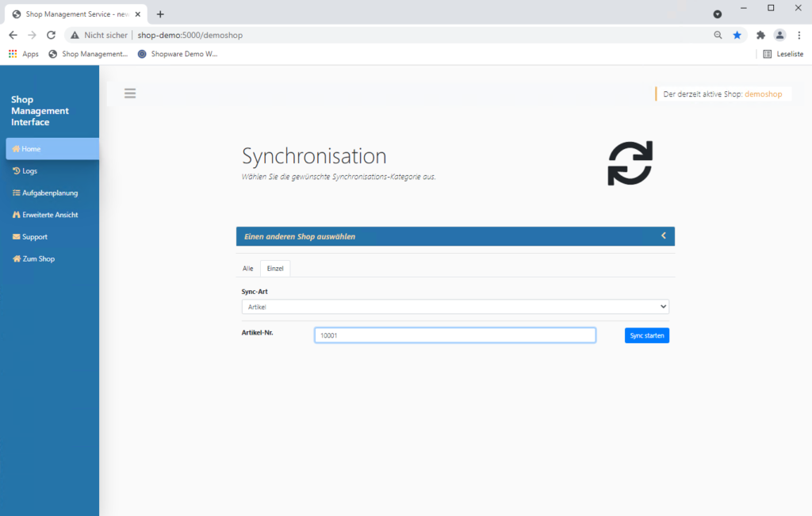812x516 pixels.
Task: Open the Chrome three-dot menu
Action: coord(799,35)
